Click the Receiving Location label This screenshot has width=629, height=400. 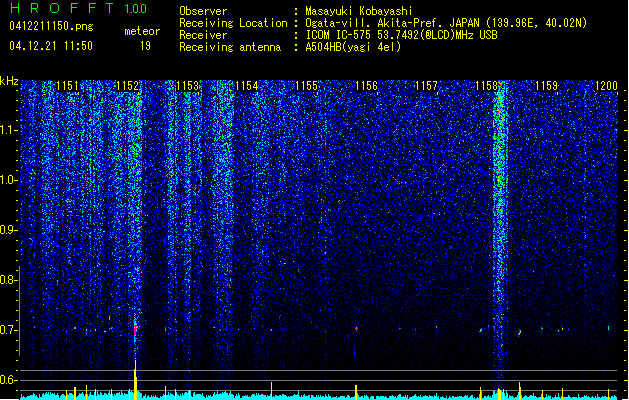[233, 23]
